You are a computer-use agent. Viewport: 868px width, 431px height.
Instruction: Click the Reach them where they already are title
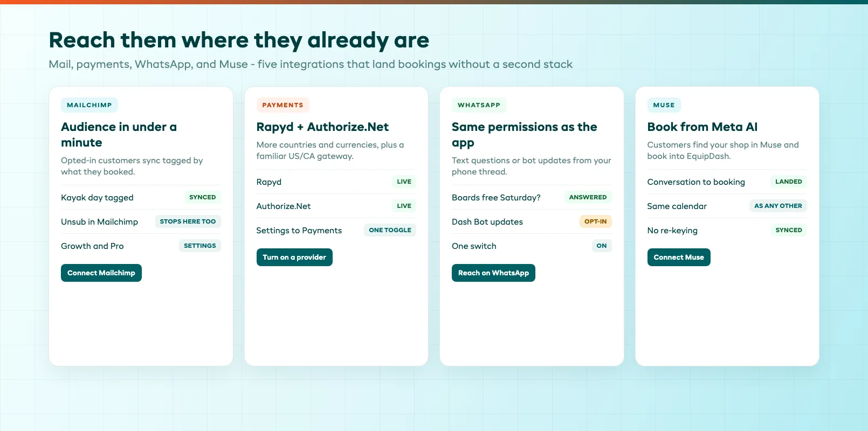239,40
